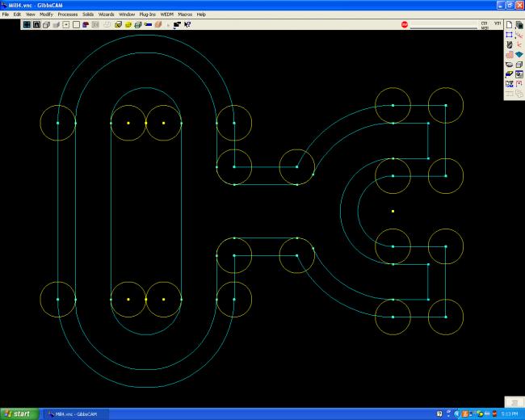The image size is (525, 420).
Task: Click the blank white square toolbar icon
Action: [76, 24]
